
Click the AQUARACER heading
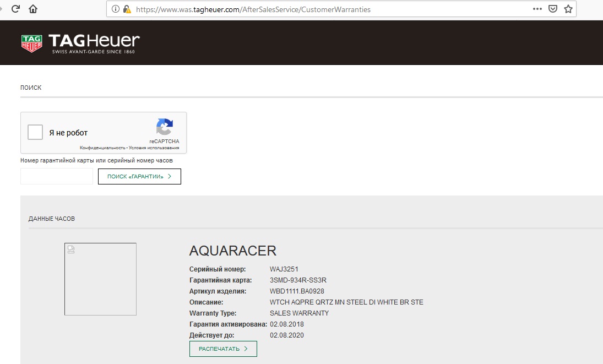pyautogui.click(x=232, y=251)
